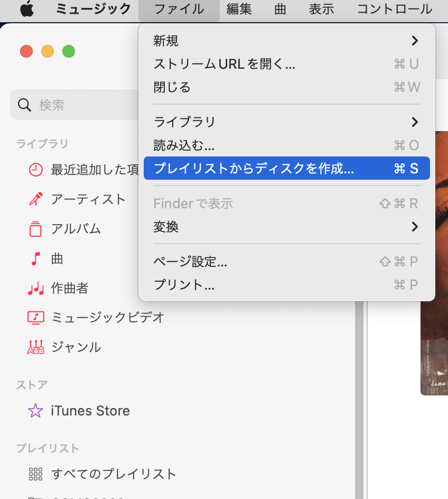Open 作曲者 in the sidebar
This screenshot has height=499, width=448.
pyautogui.click(x=69, y=288)
